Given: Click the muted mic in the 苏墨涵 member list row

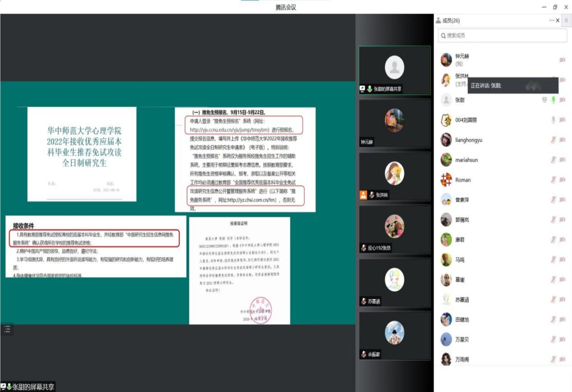Looking at the screenshot, I should (x=553, y=299).
